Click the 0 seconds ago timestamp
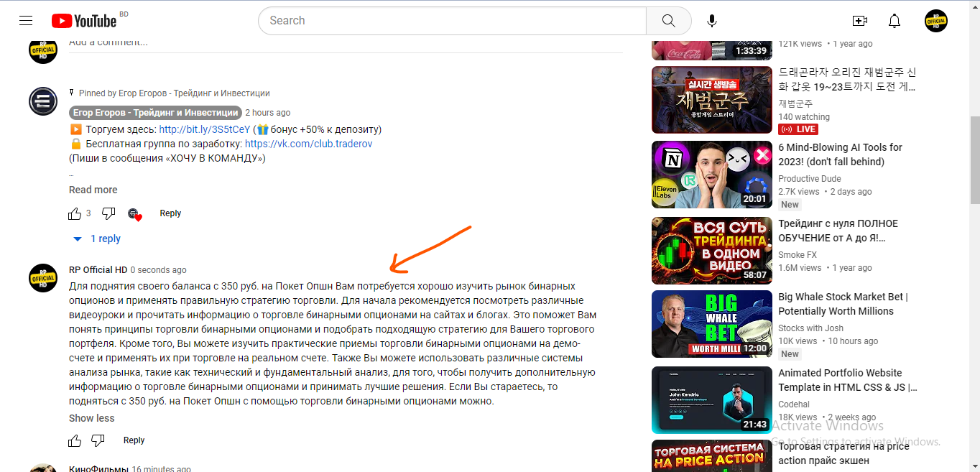This screenshot has height=472, width=980. [159, 270]
